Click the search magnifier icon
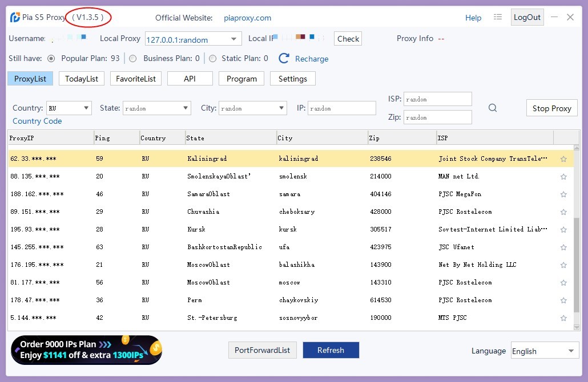 point(493,108)
